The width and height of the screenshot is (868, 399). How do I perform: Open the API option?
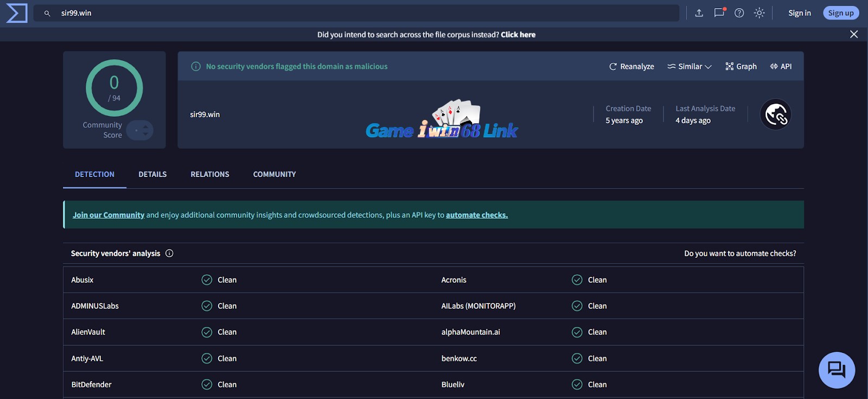tap(781, 66)
